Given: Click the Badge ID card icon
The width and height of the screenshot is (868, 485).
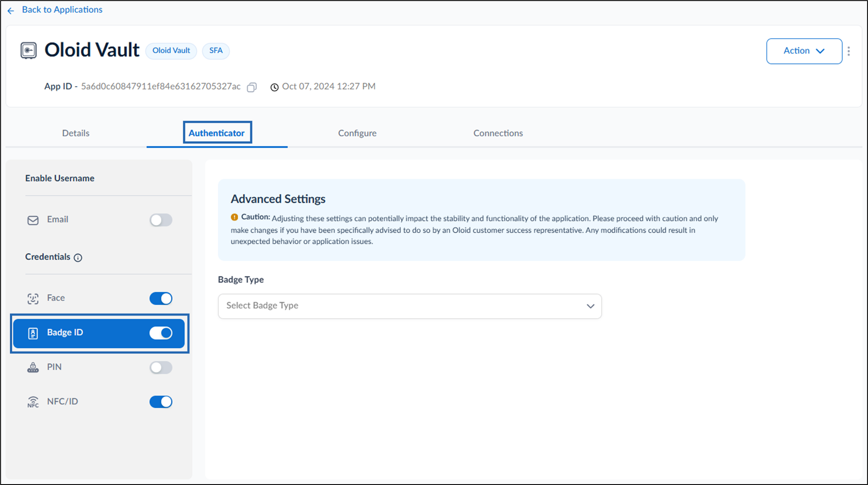Looking at the screenshot, I should click(x=33, y=333).
